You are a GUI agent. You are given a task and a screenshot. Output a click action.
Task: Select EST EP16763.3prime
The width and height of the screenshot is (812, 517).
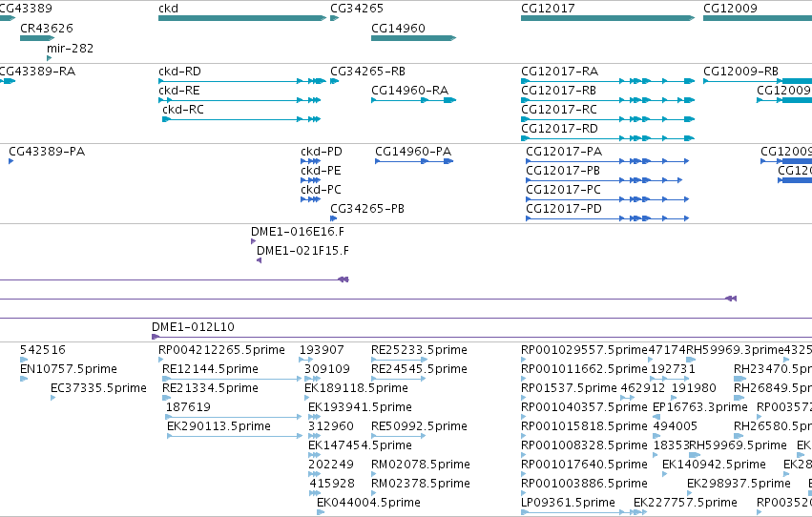pyautogui.click(x=656, y=417)
